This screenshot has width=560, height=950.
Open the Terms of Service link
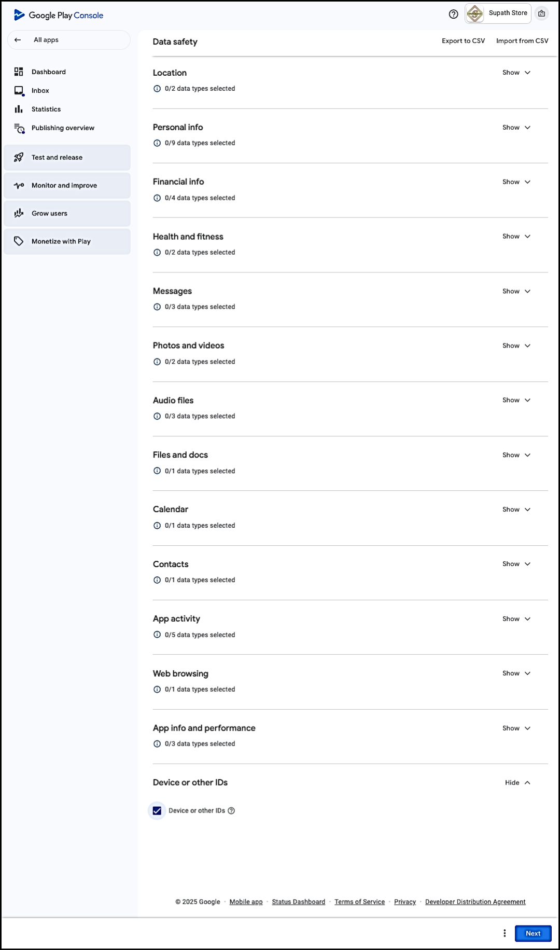[x=359, y=902]
